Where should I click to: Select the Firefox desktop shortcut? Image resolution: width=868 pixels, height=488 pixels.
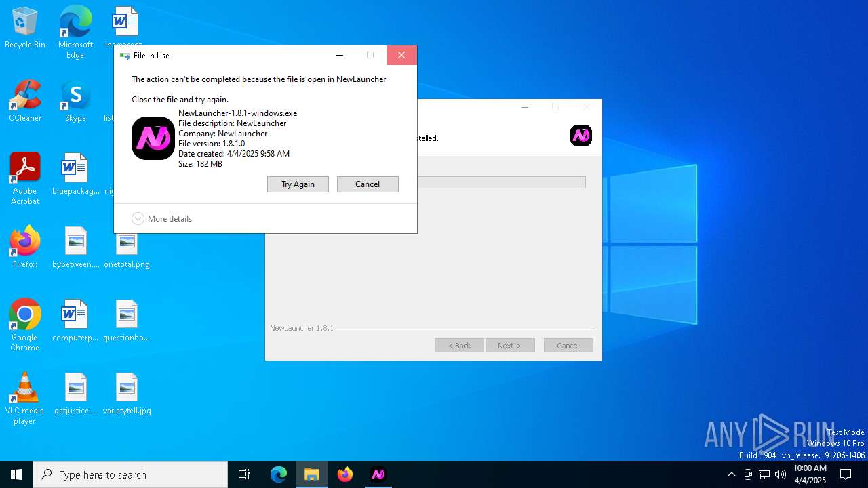click(x=25, y=248)
